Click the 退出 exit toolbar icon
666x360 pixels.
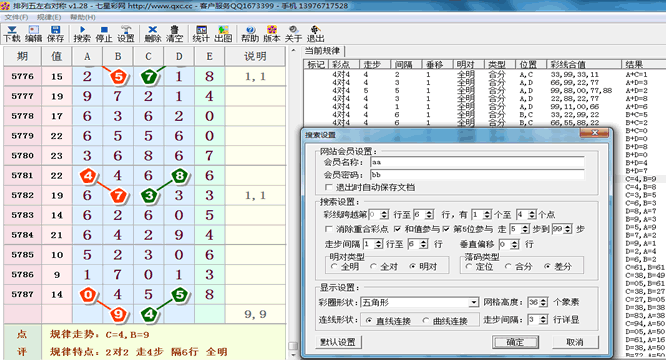pyautogui.click(x=315, y=34)
